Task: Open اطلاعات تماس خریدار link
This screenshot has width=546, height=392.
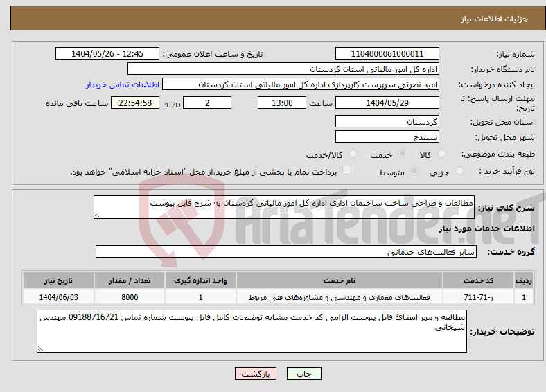Action: [123, 84]
